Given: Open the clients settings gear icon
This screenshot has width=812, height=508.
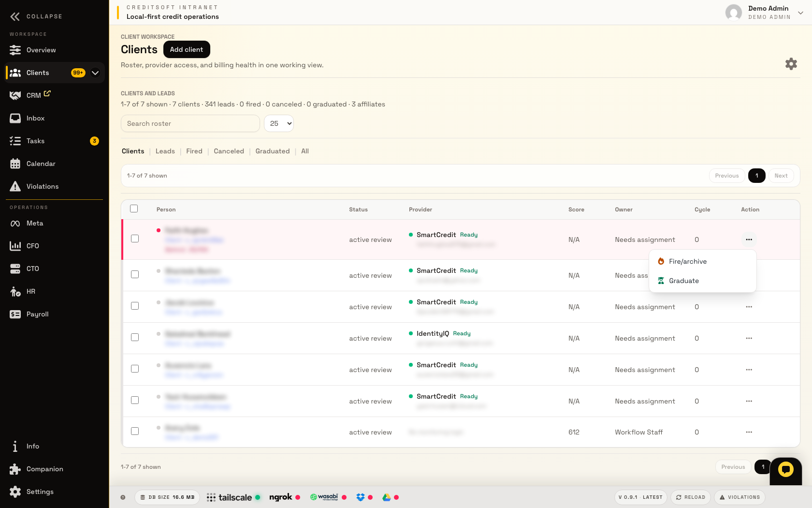Looking at the screenshot, I should pyautogui.click(x=791, y=64).
